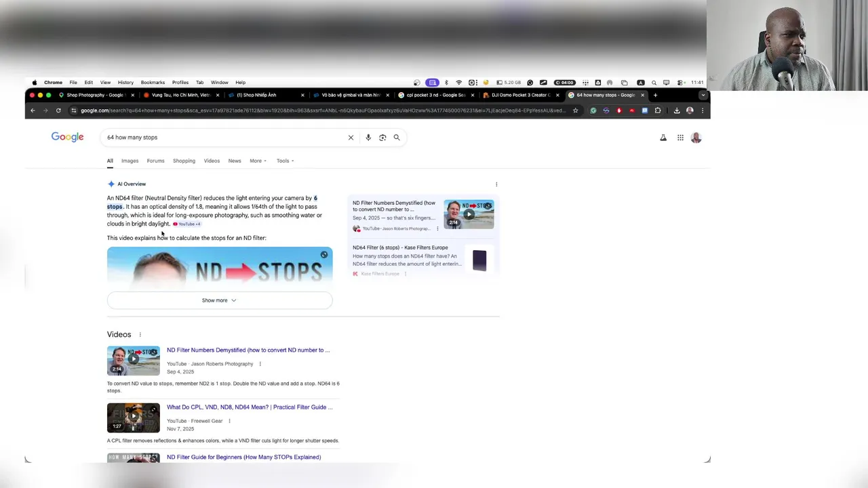Open ND Filter Numbers Demystified video link
868x488 pixels.
click(x=248, y=350)
